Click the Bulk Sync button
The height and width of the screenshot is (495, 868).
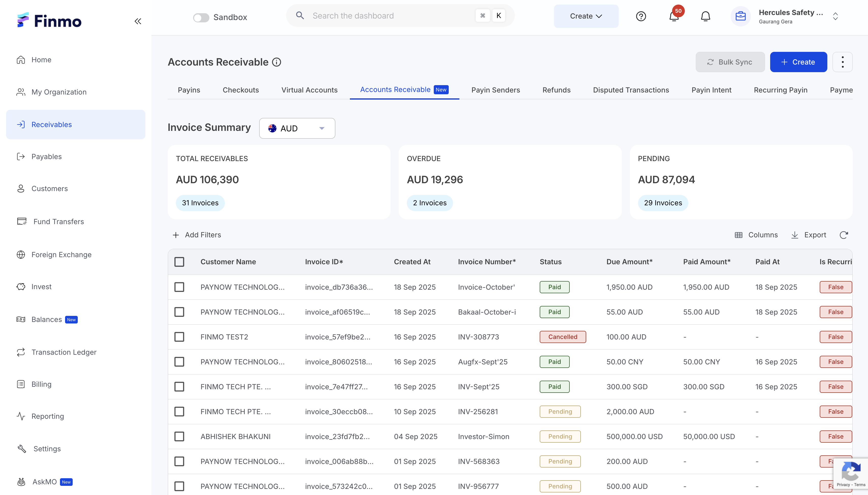(730, 62)
